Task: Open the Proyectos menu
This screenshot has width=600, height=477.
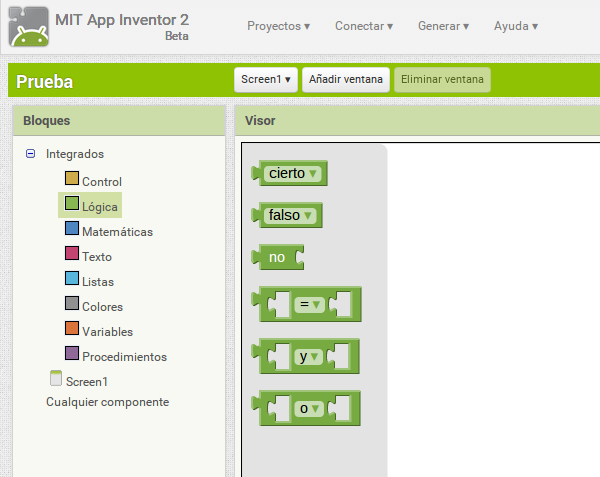Action: coord(278,26)
